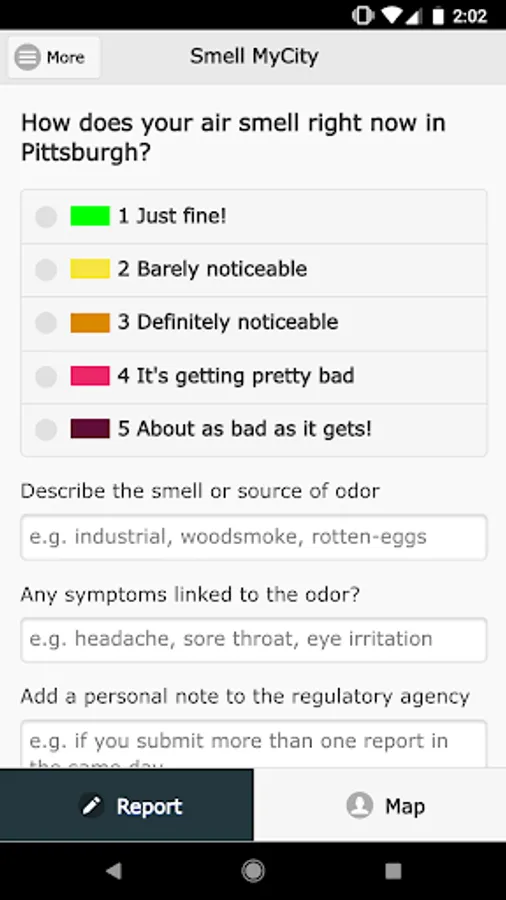Tap the pencil icon on Report
Image resolution: width=506 pixels, height=900 pixels.
[x=92, y=806]
